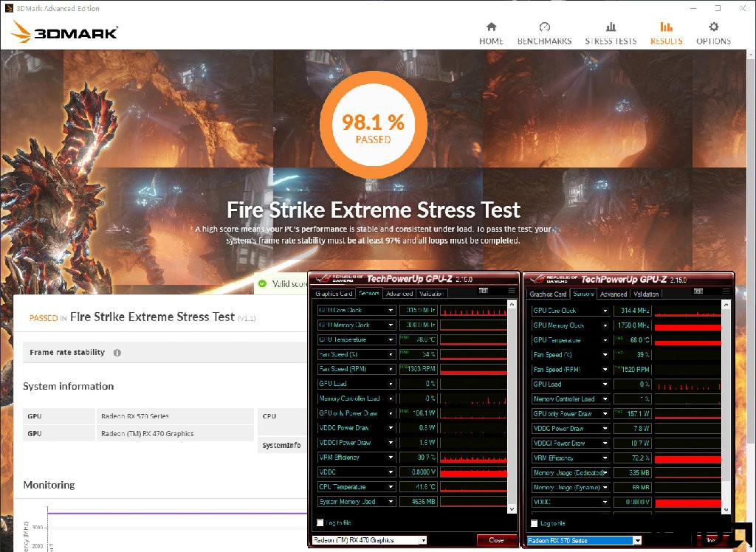Screen dimensions: 756x552
Task: Click scroll-down arrow in RX 570 GPU-Z sensor list
Action: coord(726,510)
